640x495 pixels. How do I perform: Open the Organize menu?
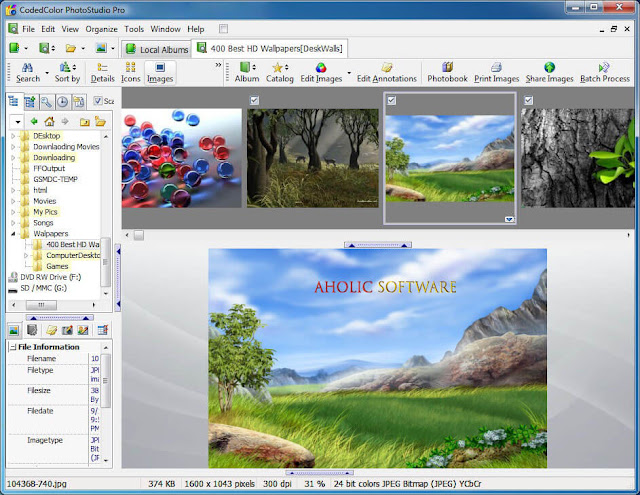point(101,29)
